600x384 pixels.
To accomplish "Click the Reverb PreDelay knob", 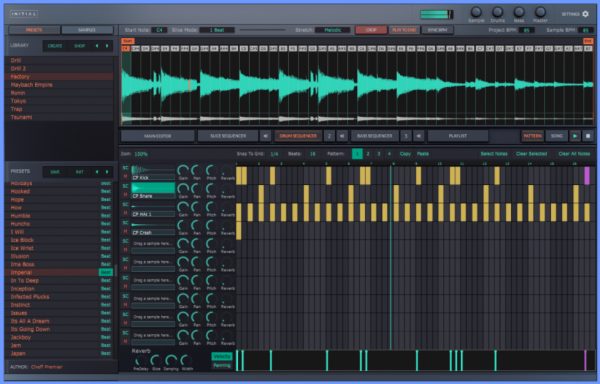I will tap(141, 361).
